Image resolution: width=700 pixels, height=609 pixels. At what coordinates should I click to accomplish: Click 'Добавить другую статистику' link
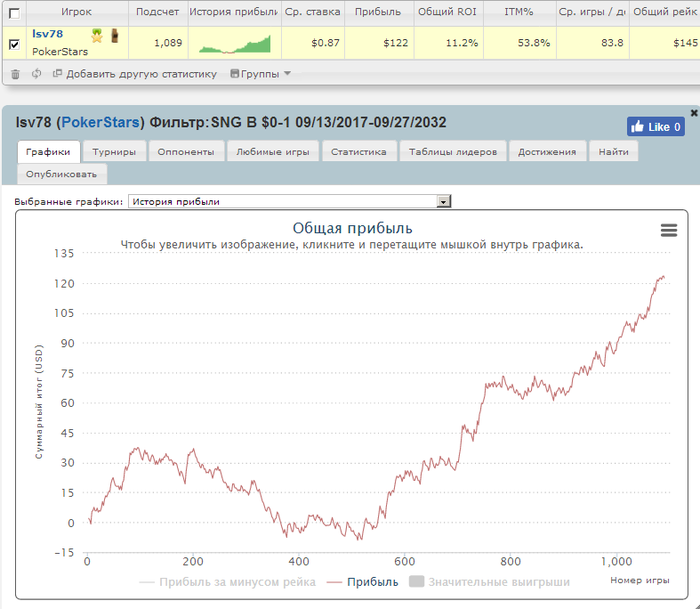click(135, 74)
